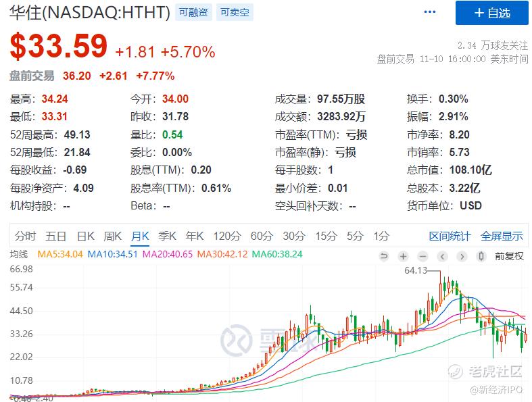Select the 120分 interval tab
Screen dimensions: 532x402
[227, 236]
